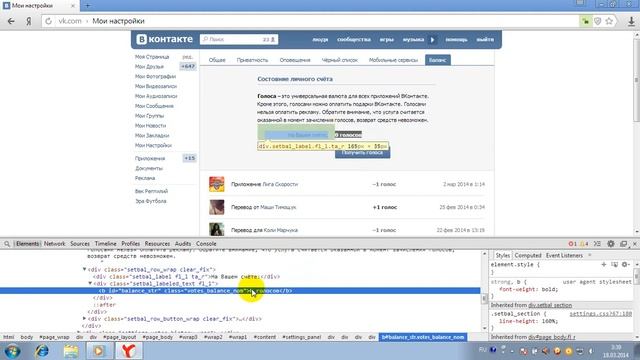Click the Получить голоса button

coord(362,153)
